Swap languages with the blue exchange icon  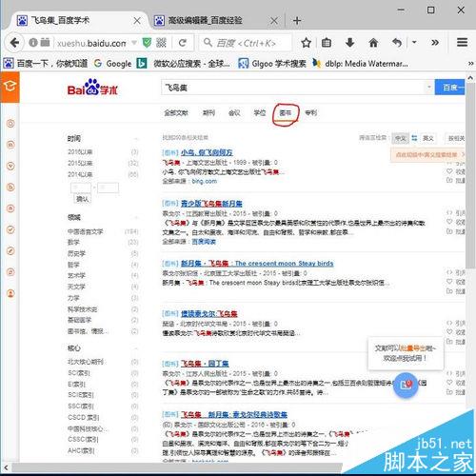[414, 138]
